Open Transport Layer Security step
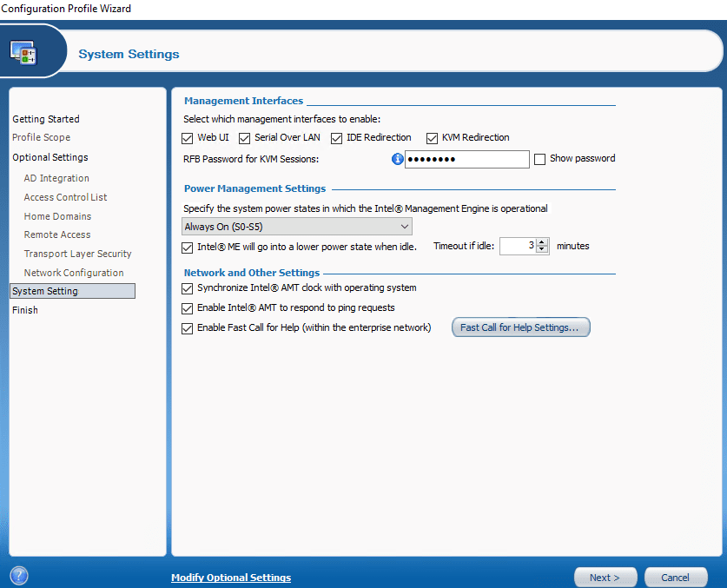Viewport: 727px width, 588px height. [x=78, y=254]
